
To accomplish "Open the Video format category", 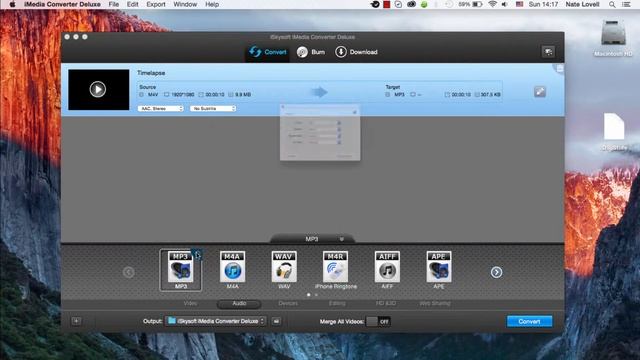I will pos(190,303).
